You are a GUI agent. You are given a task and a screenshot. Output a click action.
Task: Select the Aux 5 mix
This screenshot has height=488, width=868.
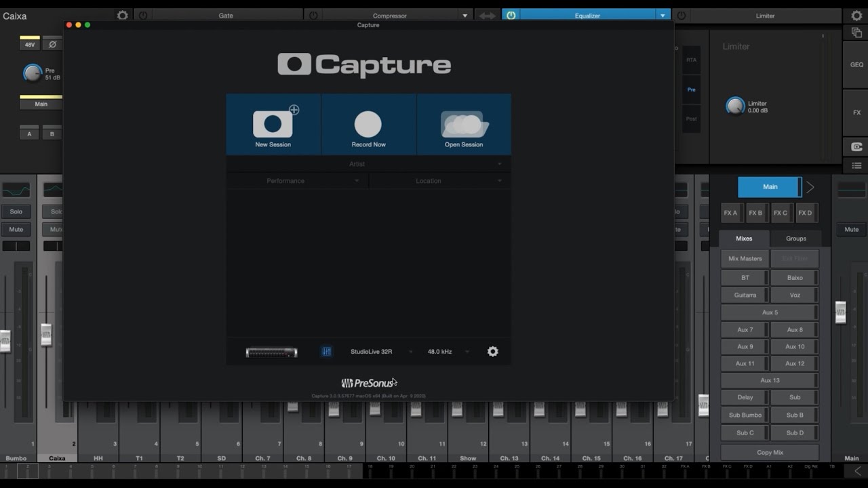770,312
